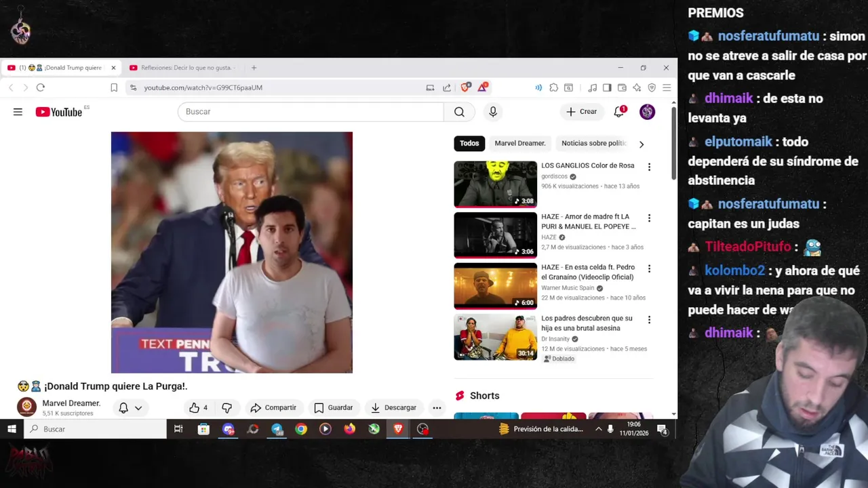Show more filter chips with right arrow
The image size is (868, 488).
(x=642, y=144)
